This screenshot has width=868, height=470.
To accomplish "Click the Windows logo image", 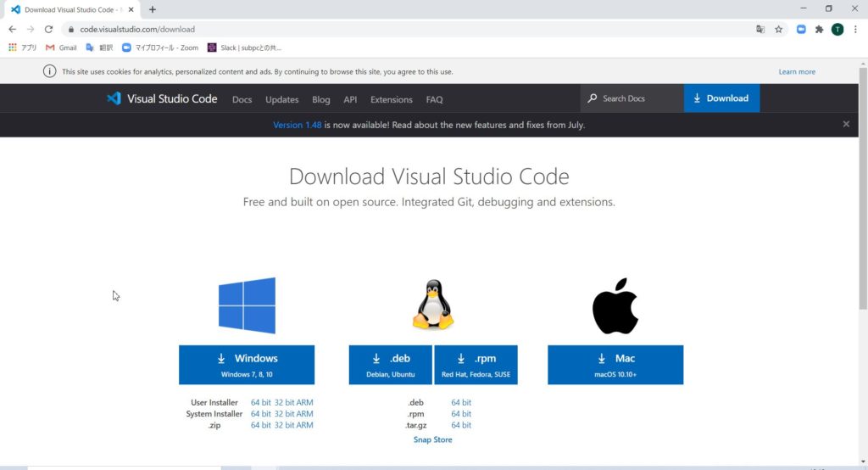I will (247, 305).
